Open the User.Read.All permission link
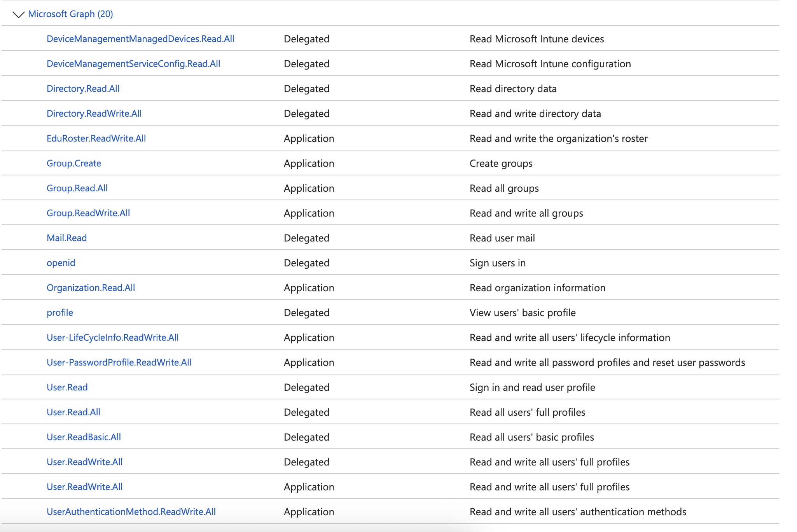Viewport: 797px width, 532px height. 73,412
